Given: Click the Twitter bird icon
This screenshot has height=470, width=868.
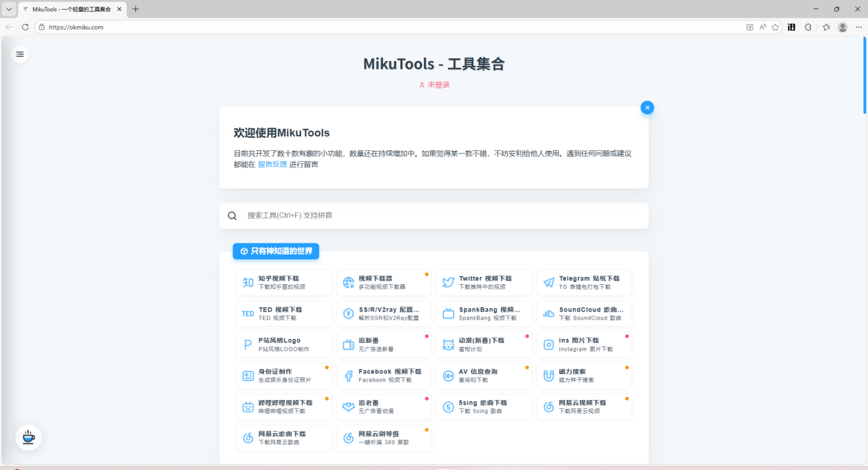Looking at the screenshot, I should tap(449, 283).
